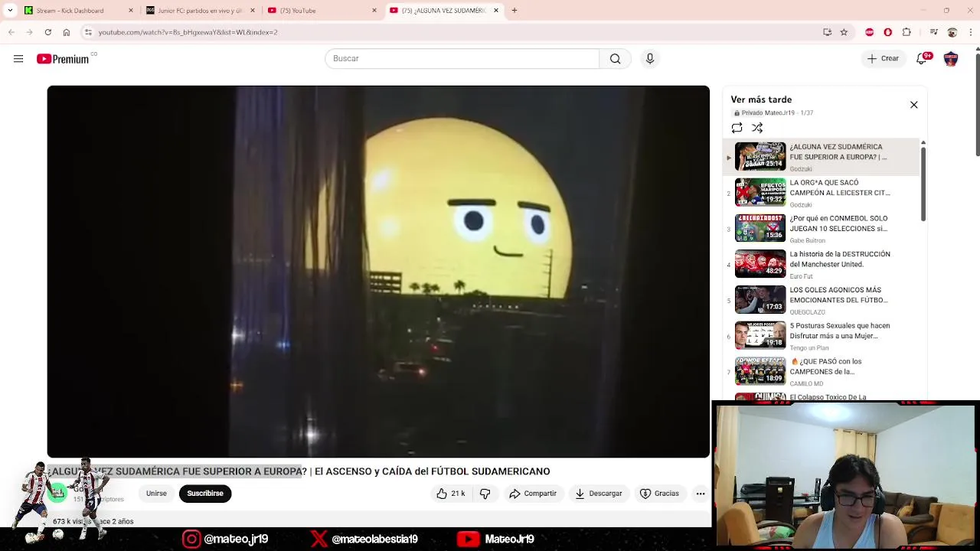Viewport: 980px width, 551px height.
Task: Open the notifications bell
Action: [922, 59]
